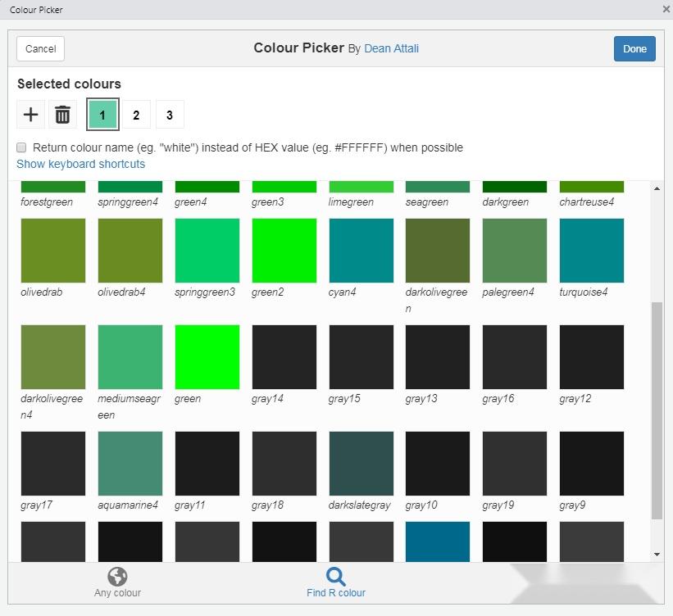Enable returning colour name instead of HEX
Viewport: 673px width, 616px height.
[x=22, y=148]
